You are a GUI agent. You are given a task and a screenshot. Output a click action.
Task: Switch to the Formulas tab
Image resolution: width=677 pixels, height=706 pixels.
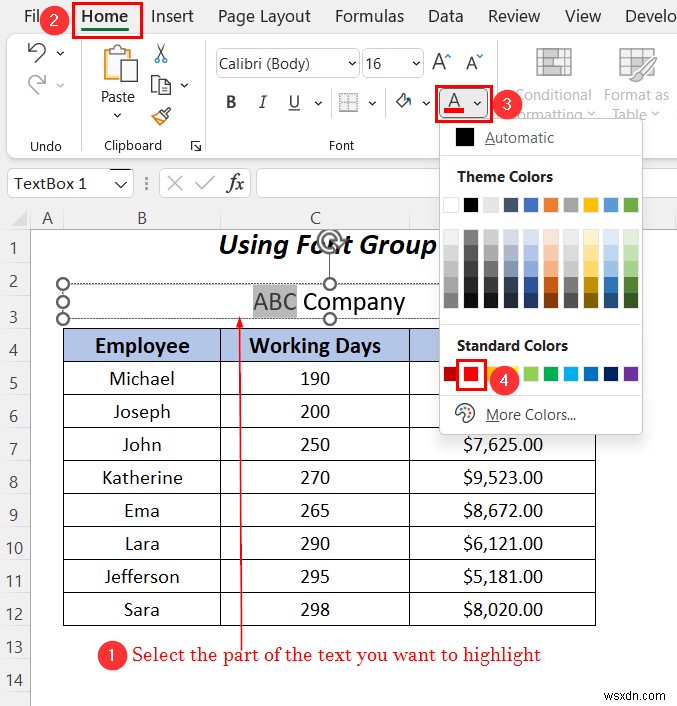pos(370,17)
